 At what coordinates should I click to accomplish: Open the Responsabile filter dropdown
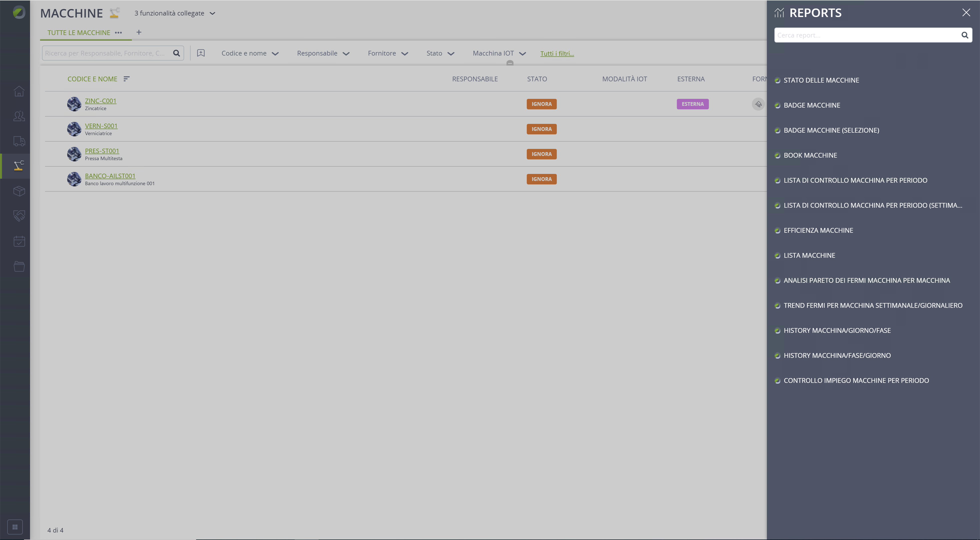click(x=323, y=53)
